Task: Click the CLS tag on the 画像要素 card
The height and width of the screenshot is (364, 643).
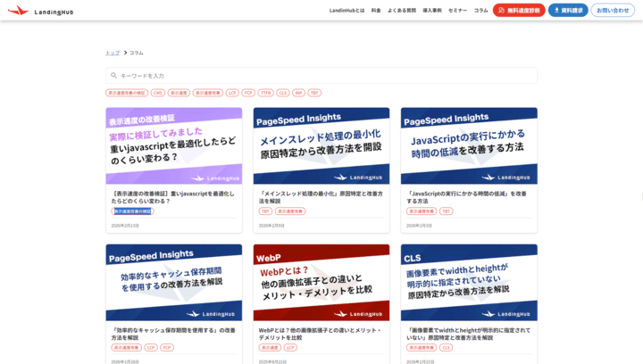Action: point(447,348)
